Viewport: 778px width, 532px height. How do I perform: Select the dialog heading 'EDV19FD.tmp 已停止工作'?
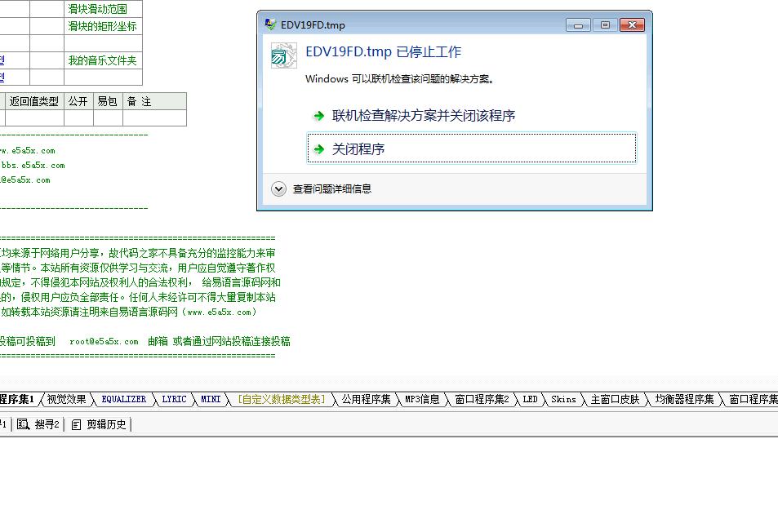383,51
